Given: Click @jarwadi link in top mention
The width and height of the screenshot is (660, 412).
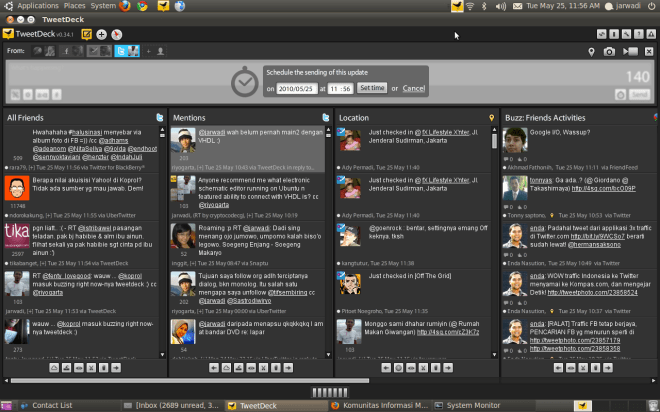Looking at the screenshot, I should tap(211, 132).
